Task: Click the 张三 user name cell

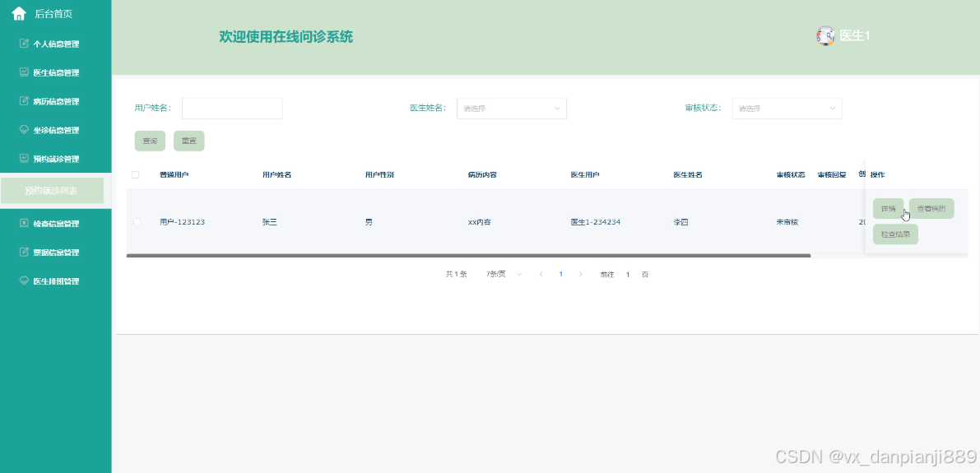Action: [269, 222]
